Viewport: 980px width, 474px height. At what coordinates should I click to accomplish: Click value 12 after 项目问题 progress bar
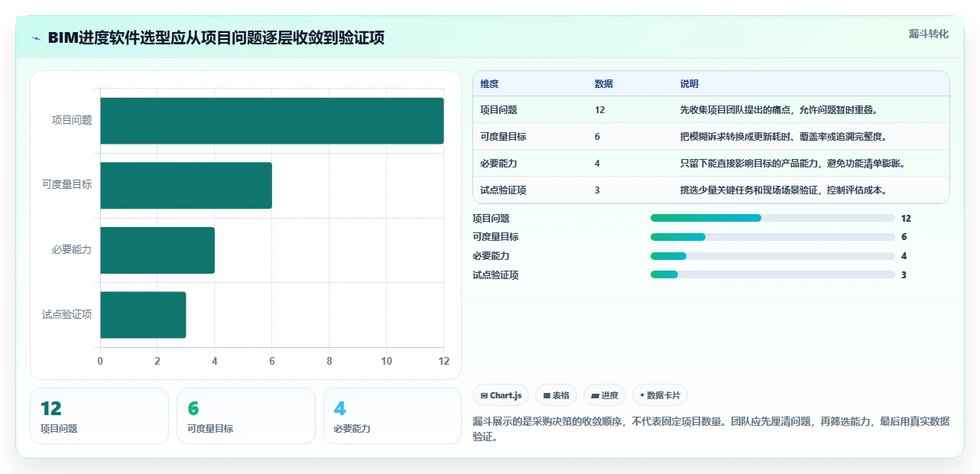(907, 218)
